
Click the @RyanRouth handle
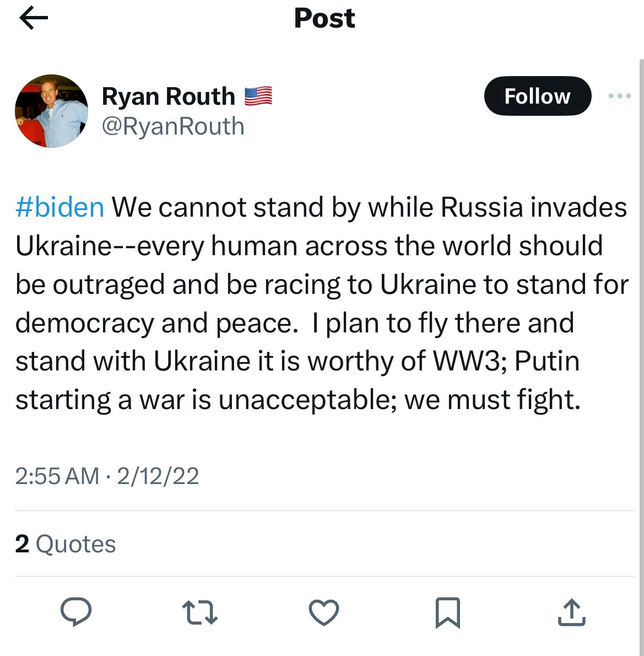coord(173,126)
